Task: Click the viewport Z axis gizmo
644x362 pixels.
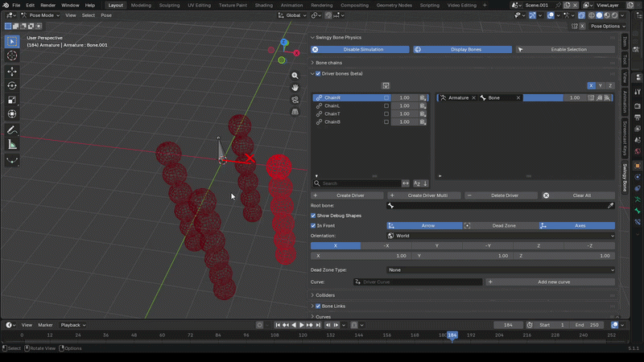Action: coord(284,43)
